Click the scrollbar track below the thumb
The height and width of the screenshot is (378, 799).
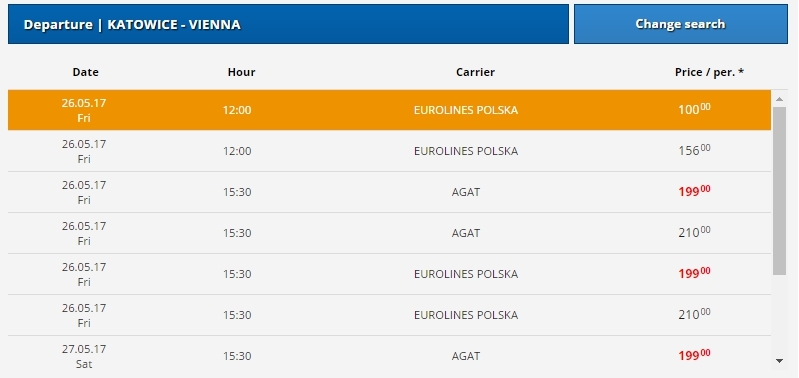[779, 315]
